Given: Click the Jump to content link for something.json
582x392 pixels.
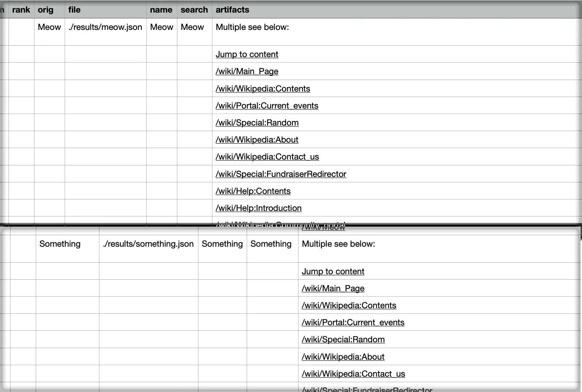Looking at the screenshot, I should pos(333,271).
